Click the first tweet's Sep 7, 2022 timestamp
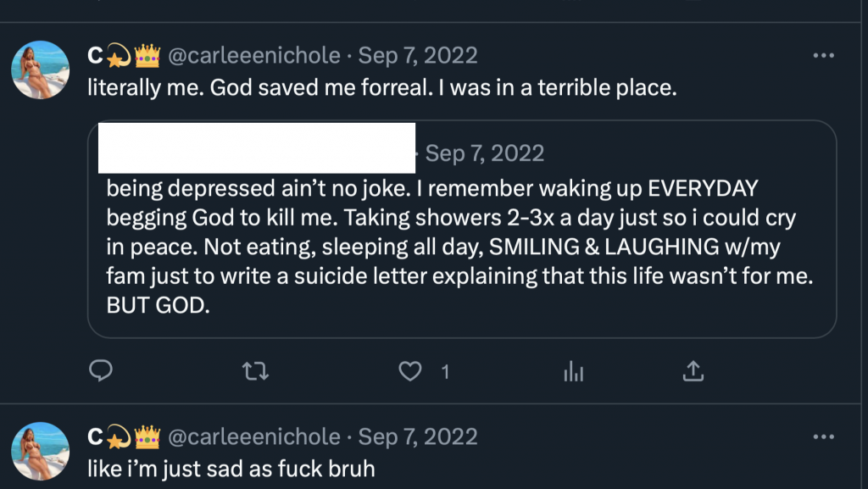Screen dimensions: 868x489 [x=418, y=56]
